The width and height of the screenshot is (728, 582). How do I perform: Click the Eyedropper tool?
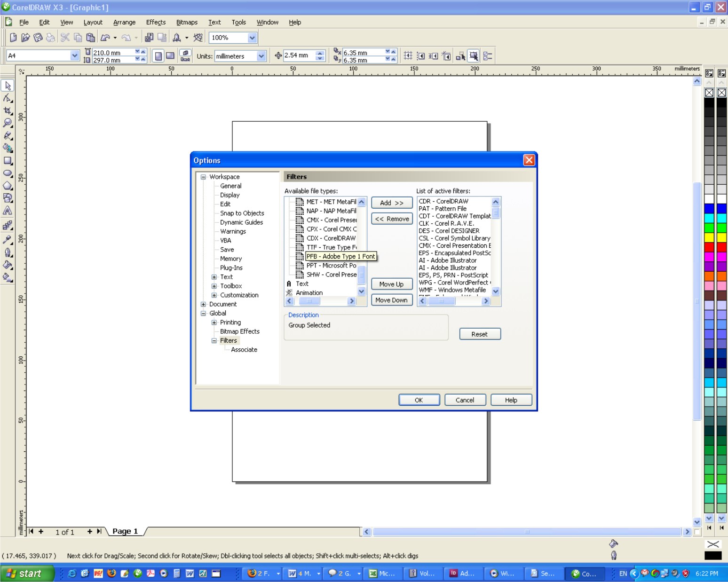pyautogui.click(x=8, y=240)
